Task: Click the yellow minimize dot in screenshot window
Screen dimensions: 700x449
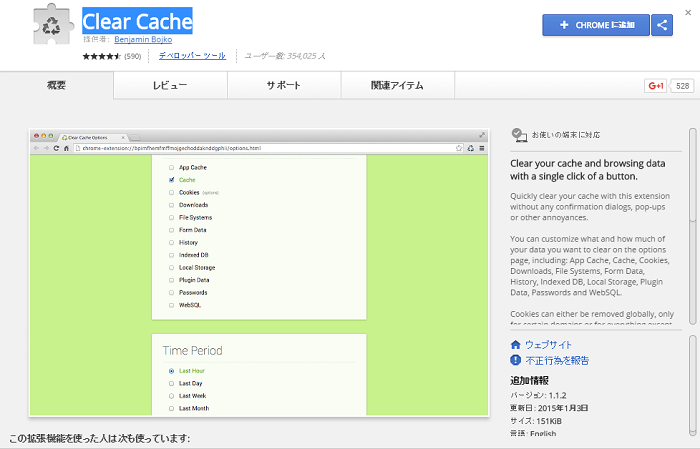Action: (x=44, y=136)
